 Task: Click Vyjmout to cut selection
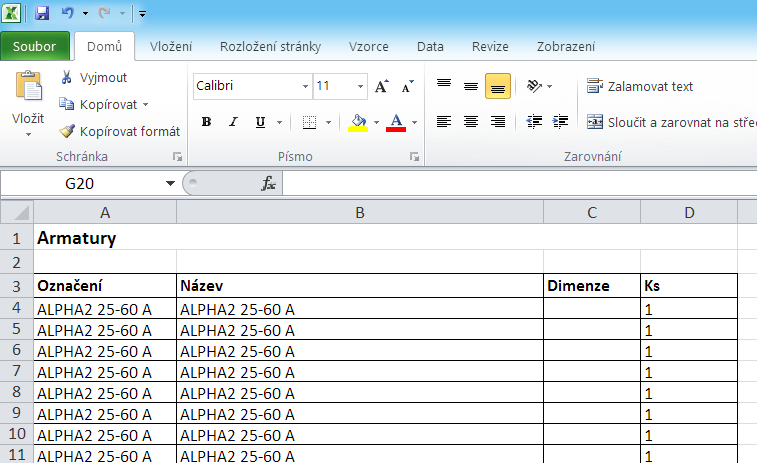[94, 77]
